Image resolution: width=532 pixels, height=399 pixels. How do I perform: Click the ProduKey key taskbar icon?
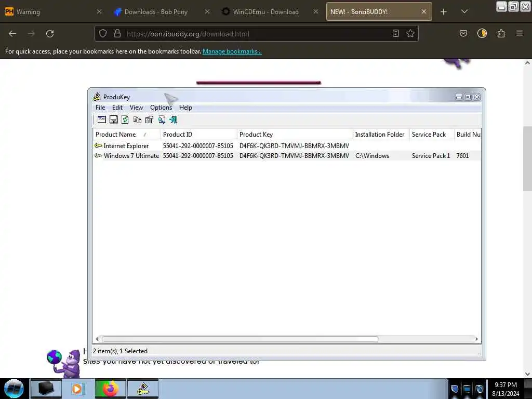pyautogui.click(x=143, y=389)
